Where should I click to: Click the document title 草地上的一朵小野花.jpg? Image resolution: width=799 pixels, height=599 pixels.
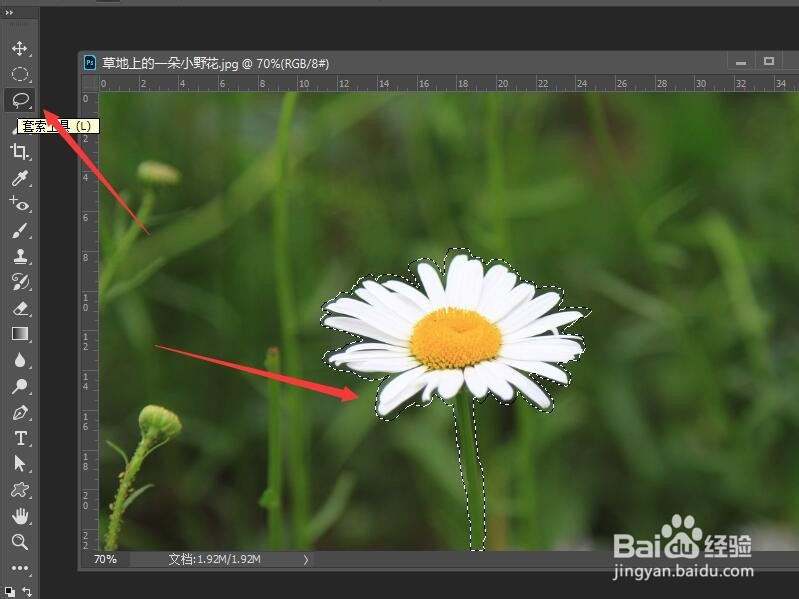tap(170, 63)
